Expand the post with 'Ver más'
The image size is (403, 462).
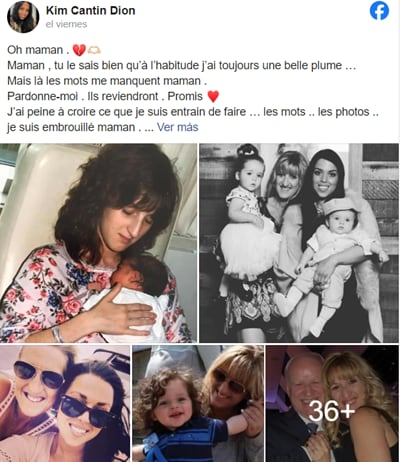(177, 127)
